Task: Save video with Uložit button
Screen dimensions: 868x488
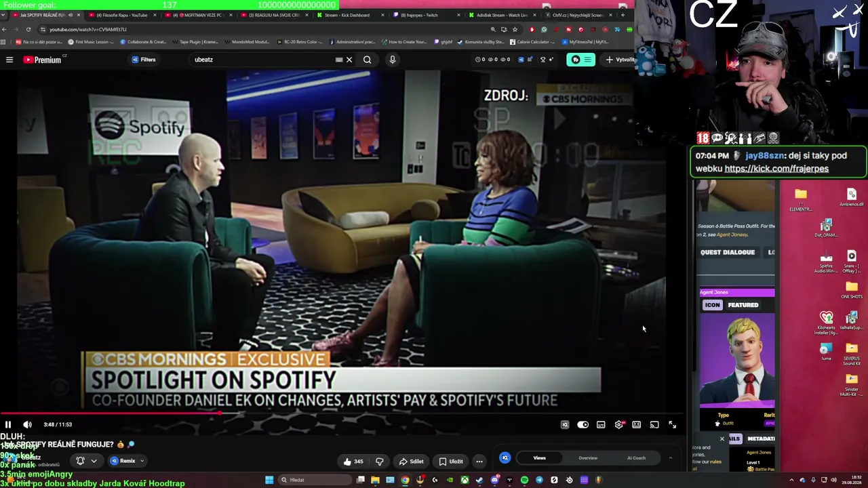Action: click(451, 462)
